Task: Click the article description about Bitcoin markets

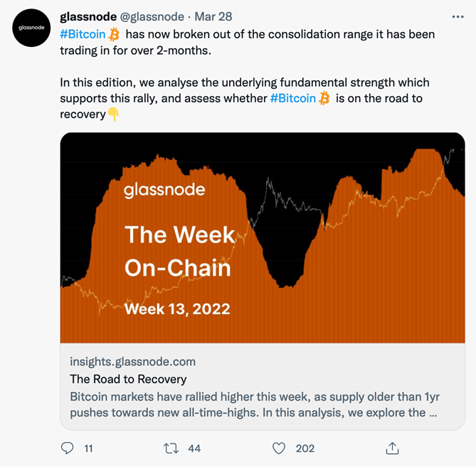Action: coord(255,404)
